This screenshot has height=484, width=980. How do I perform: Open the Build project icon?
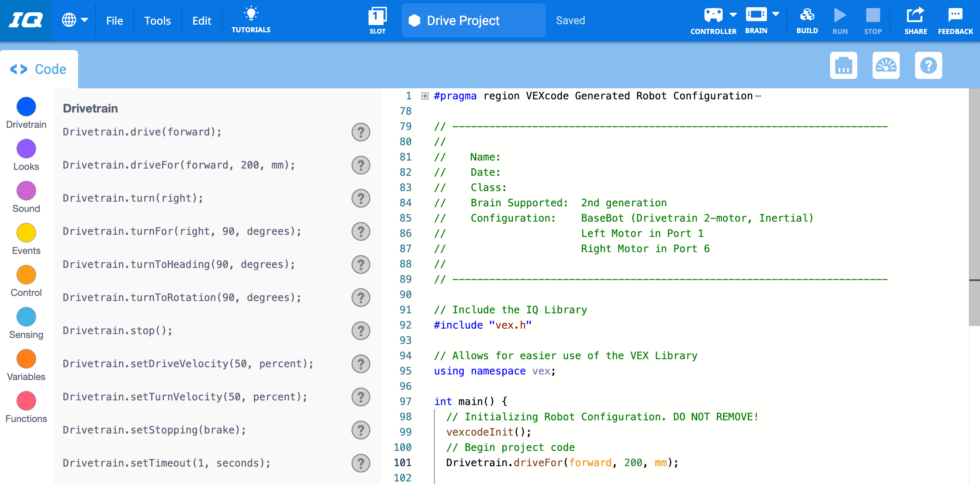click(807, 20)
